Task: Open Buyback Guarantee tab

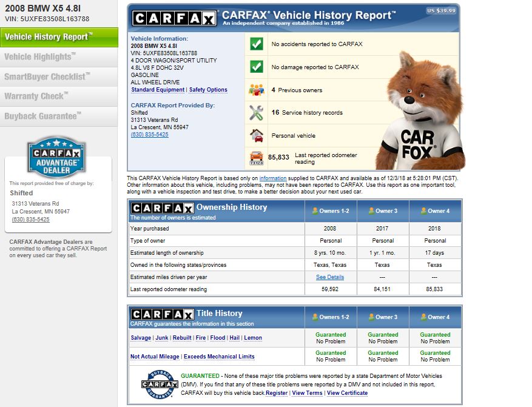Action: tap(59, 116)
